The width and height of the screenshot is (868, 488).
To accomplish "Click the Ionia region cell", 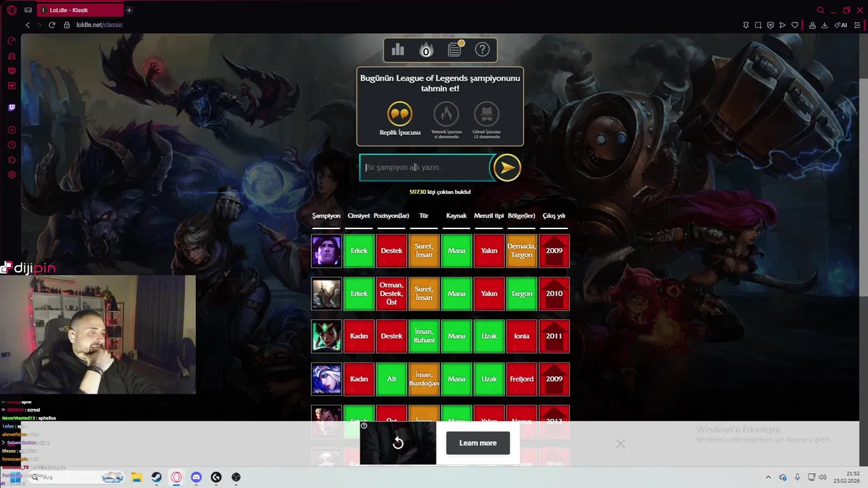I will pyautogui.click(x=521, y=336).
